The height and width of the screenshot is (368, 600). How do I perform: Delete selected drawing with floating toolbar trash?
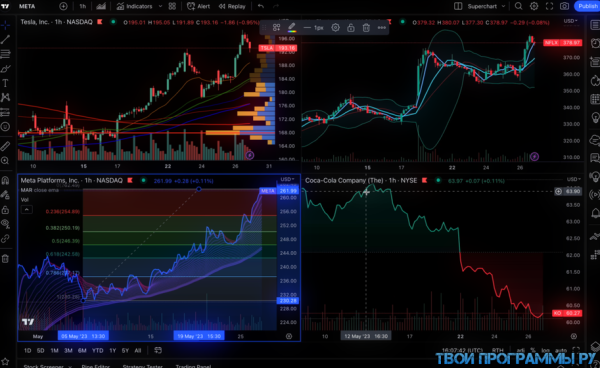(366, 28)
